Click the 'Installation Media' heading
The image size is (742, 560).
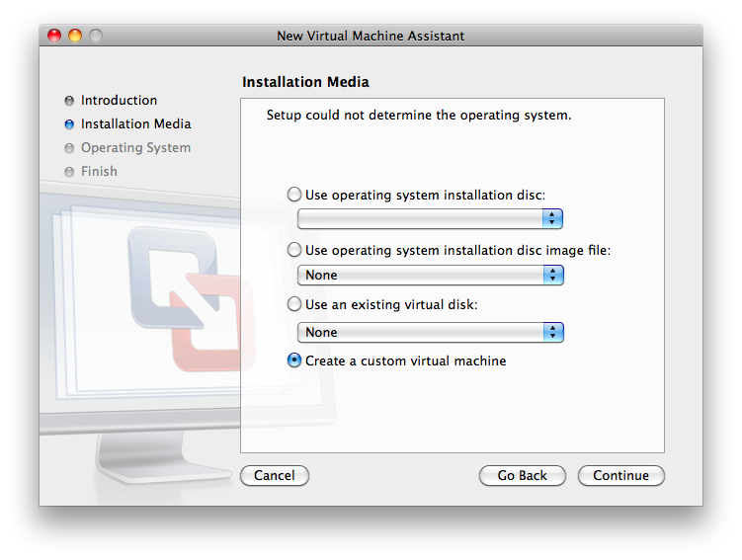(305, 82)
